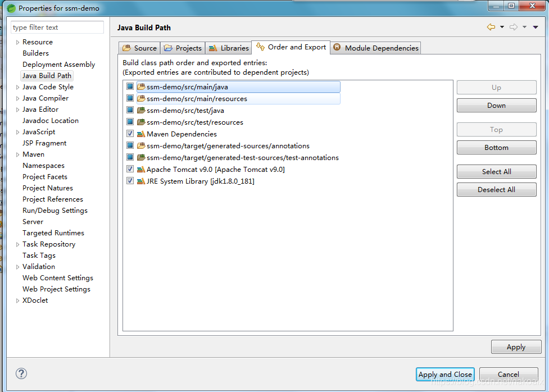Select the Order and Export tab
The height and width of the screenshot is (392, 549).
pyautogui.click(x=291, y=47)
